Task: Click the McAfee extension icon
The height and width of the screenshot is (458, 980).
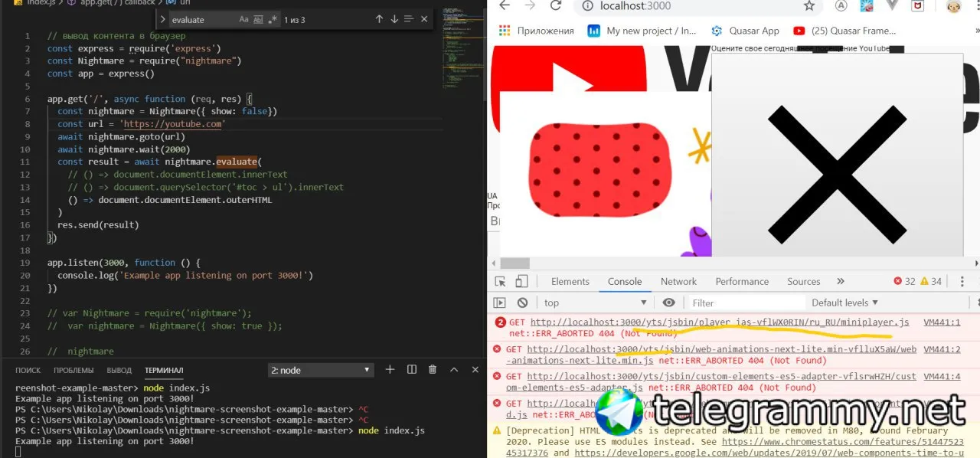Action: point(916,5)
